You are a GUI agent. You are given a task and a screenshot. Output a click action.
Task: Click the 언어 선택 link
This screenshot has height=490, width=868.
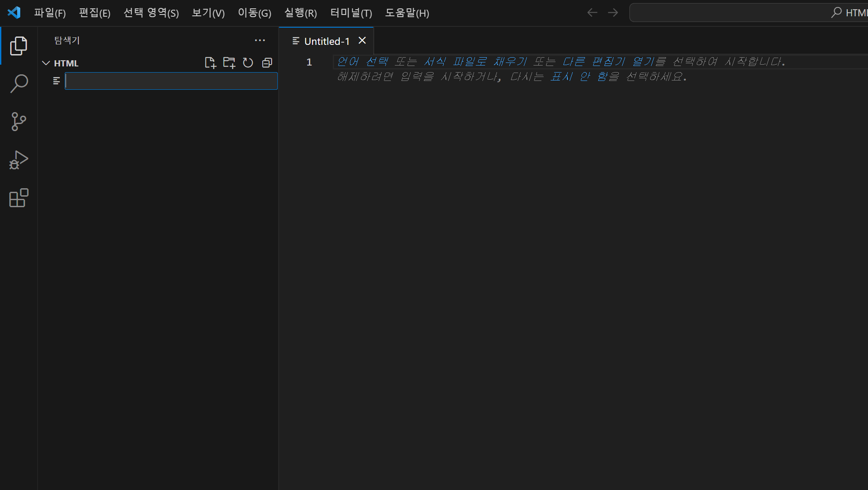click(362, 62)
